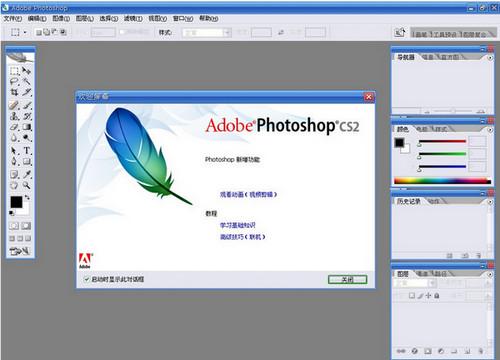The width and height of the screenshot is (500, 360).
Task: Choose new selection mode in options bar
Action: pyautogui.click(x=39, y=32)
